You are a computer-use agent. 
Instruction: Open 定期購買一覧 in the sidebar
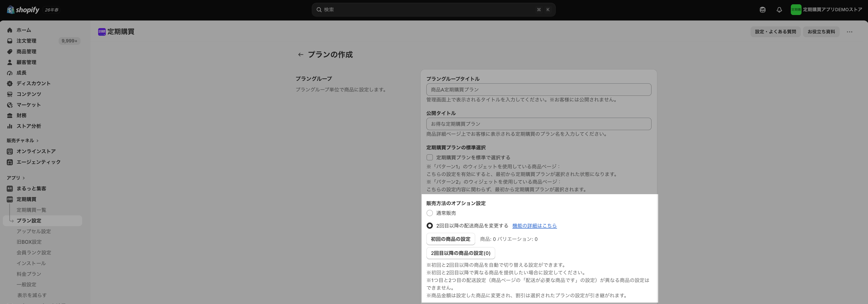(31, 210)
